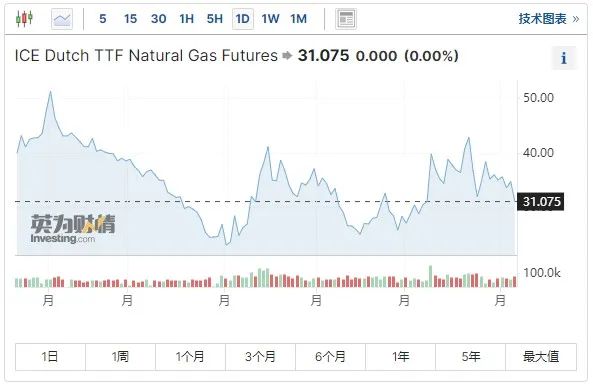593x387 pixels.
Task: Show the 1周 time range
Action: 120,357
